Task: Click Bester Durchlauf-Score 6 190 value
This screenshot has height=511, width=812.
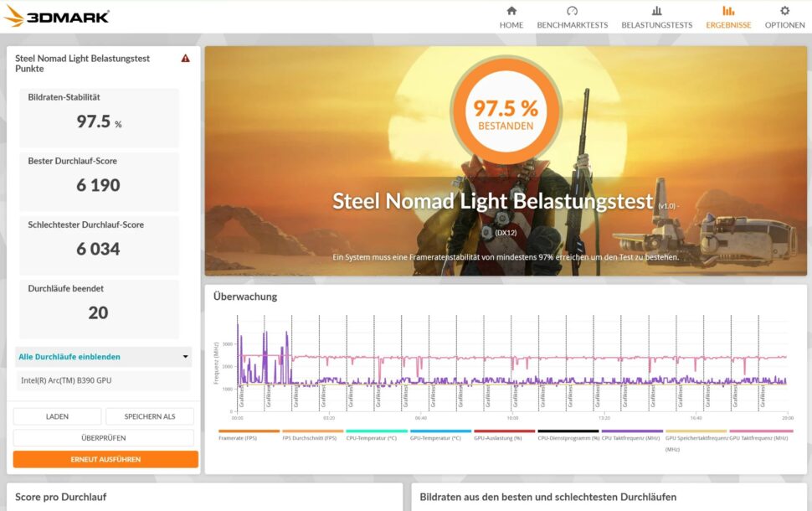Action: [99, 185]
